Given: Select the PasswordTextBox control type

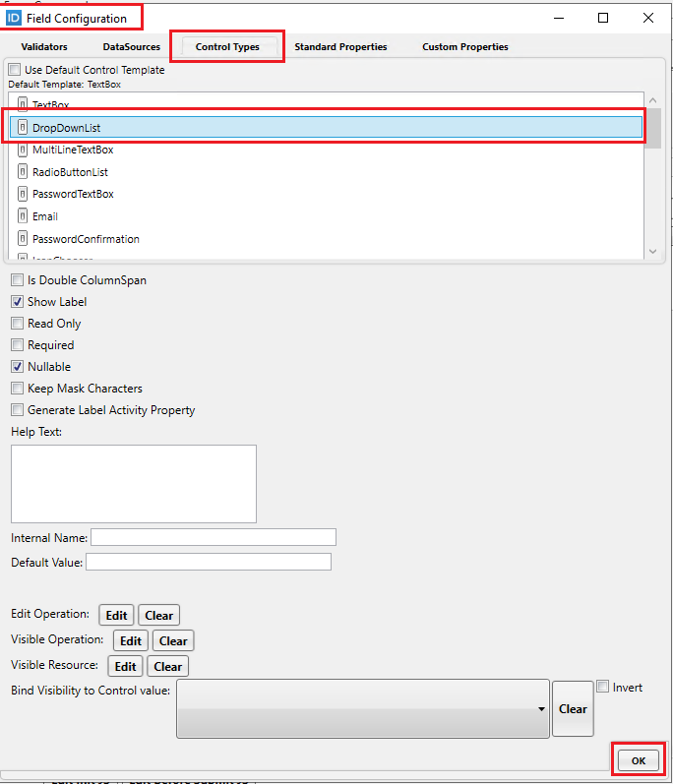Looking at the screenshot, I should point(326,194).
